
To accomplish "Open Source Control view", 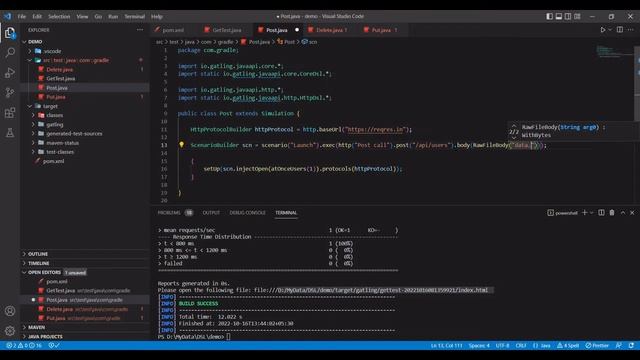I will [10, 93].
